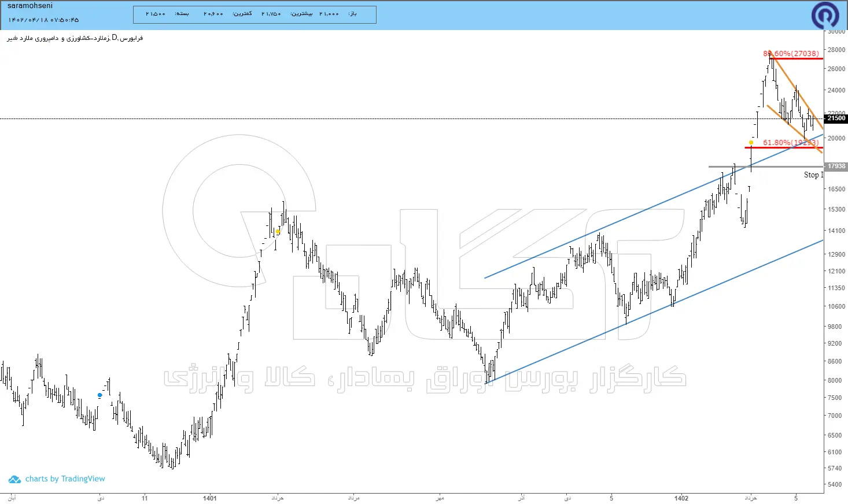Select the 88.60%(27038) Fibonacci label

click(x=791, y=53)
